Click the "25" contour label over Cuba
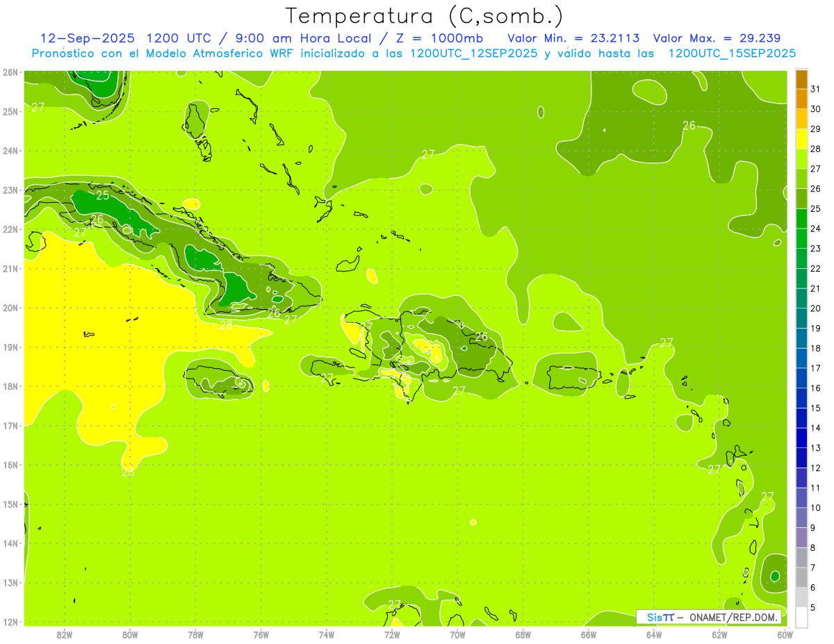Viewport: 834px width, 644px height. pos(103,196)
